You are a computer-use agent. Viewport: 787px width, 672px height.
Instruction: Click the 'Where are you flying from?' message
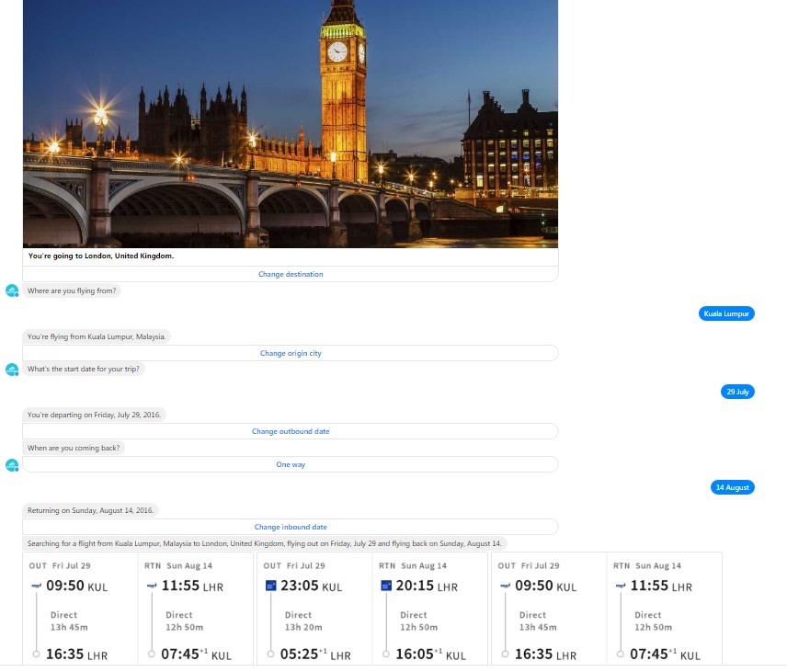72,290
